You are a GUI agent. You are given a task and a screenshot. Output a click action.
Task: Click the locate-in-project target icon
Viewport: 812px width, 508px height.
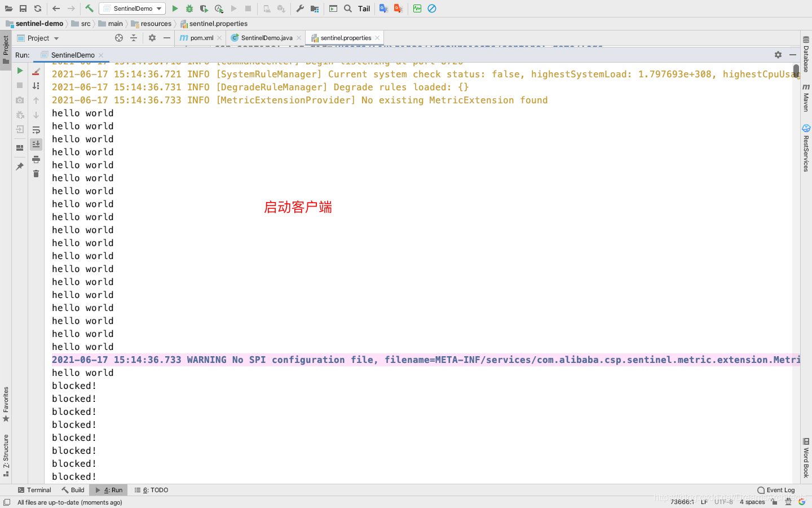tap(119, 38)
